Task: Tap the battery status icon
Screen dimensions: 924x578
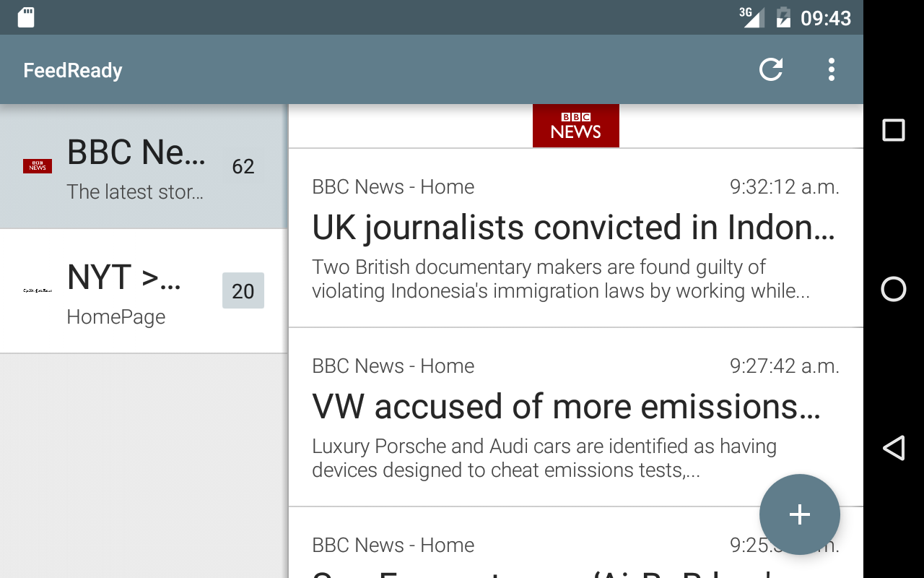Action: (783, 17)
